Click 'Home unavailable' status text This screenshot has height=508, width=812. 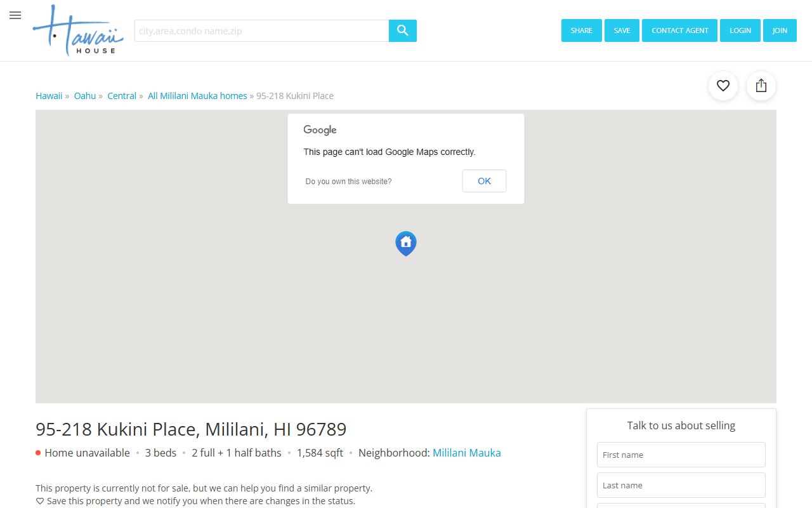(87, 453)
